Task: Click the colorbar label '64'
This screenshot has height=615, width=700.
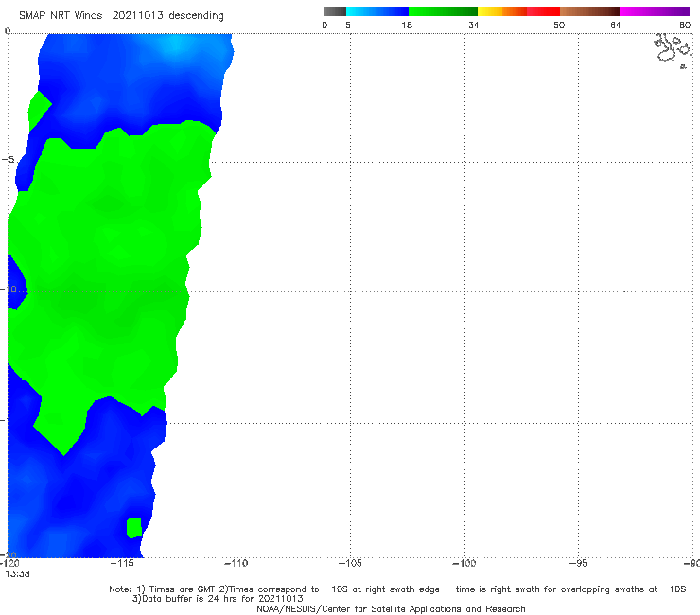Action: coord(616,25)
